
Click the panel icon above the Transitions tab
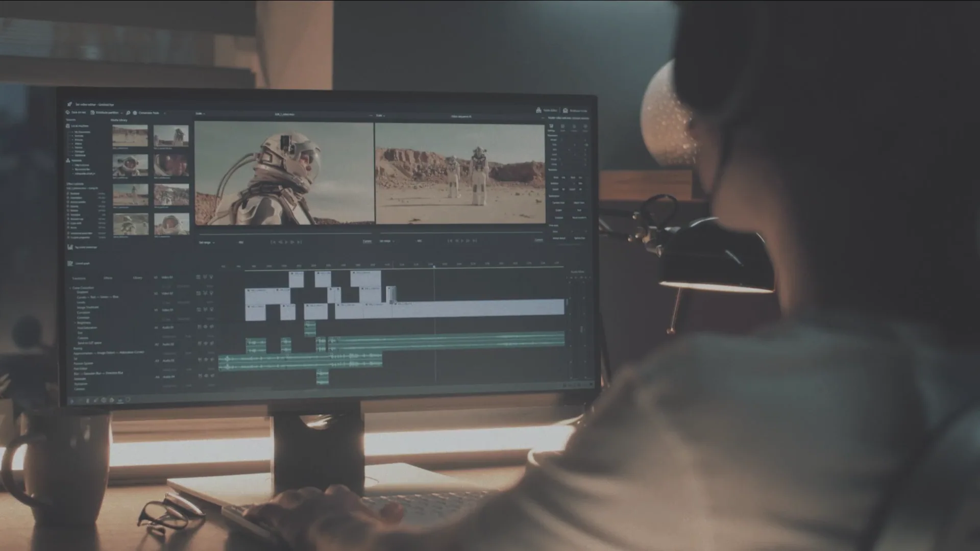70,263
